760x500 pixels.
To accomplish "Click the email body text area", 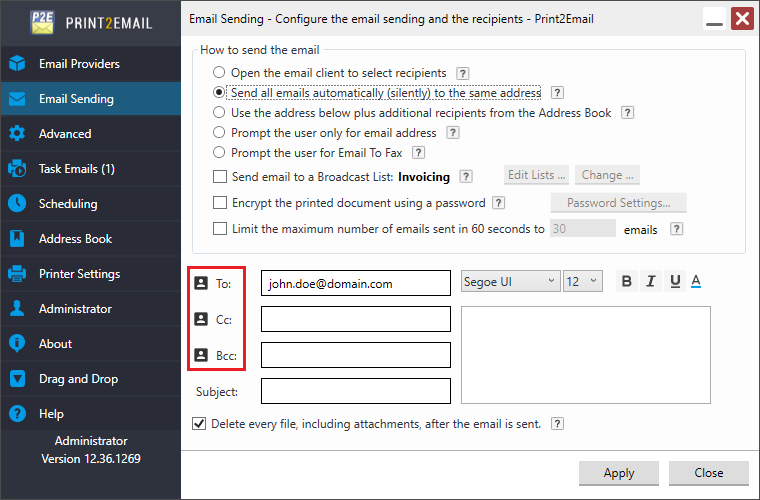I will (x=586, y=355).
